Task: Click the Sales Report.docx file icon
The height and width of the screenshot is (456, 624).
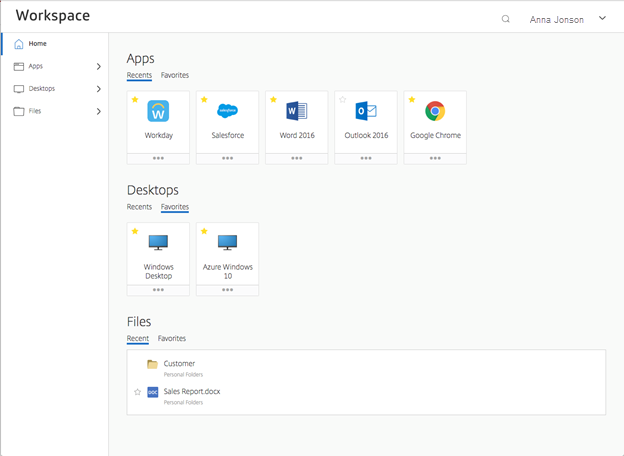Action: click(x=152, y=392)
